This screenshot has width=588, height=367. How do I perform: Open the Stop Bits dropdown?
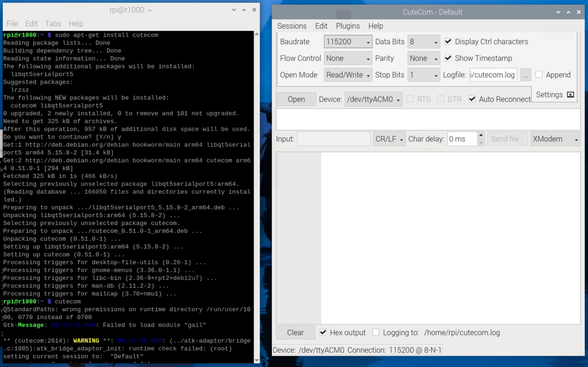coord(423,74)
